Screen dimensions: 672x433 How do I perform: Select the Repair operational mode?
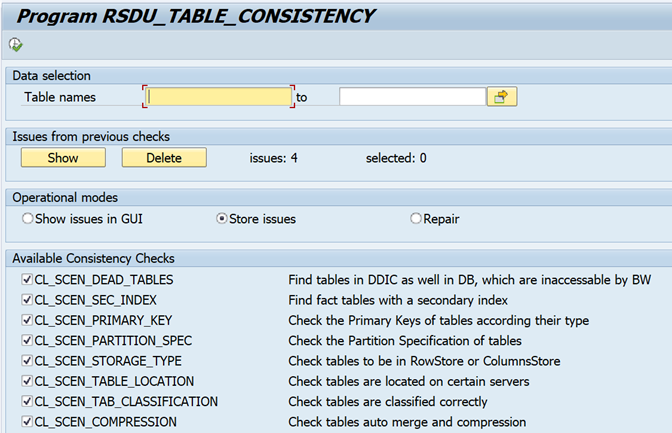pyautogui.click(x=416, y=218)
